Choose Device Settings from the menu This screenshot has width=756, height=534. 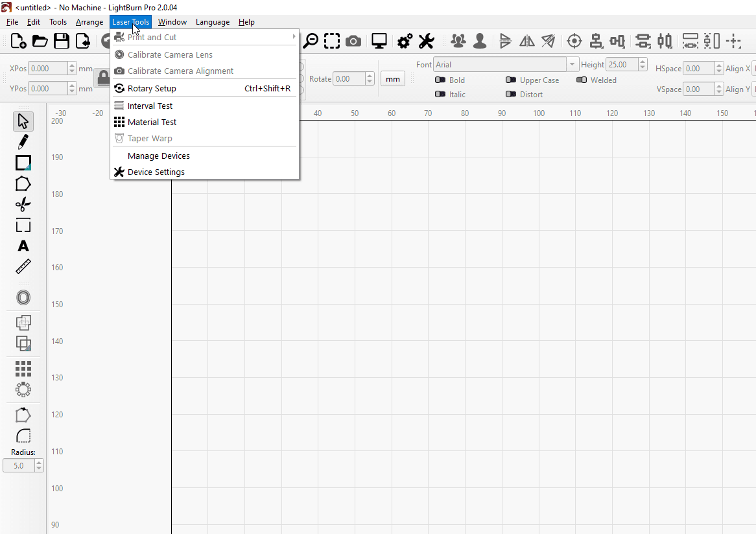204,172
